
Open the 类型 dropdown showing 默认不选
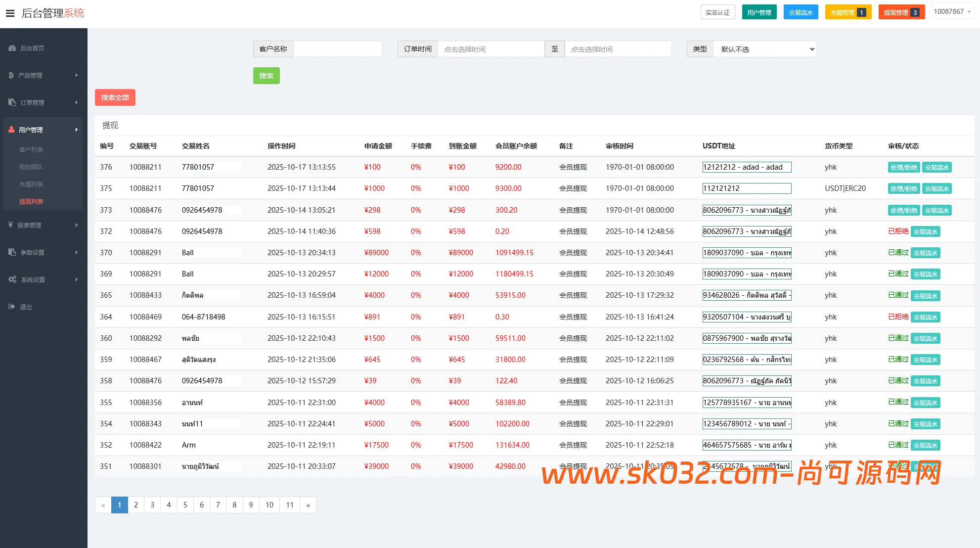[764, 49]
